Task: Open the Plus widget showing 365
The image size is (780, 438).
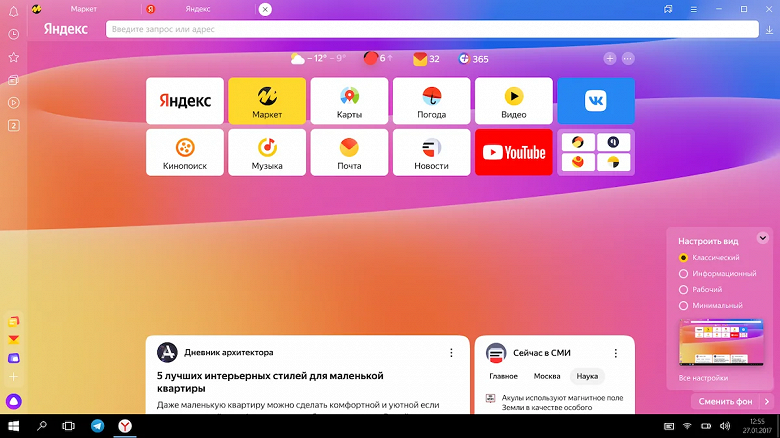Action: [x=473, y=59]
